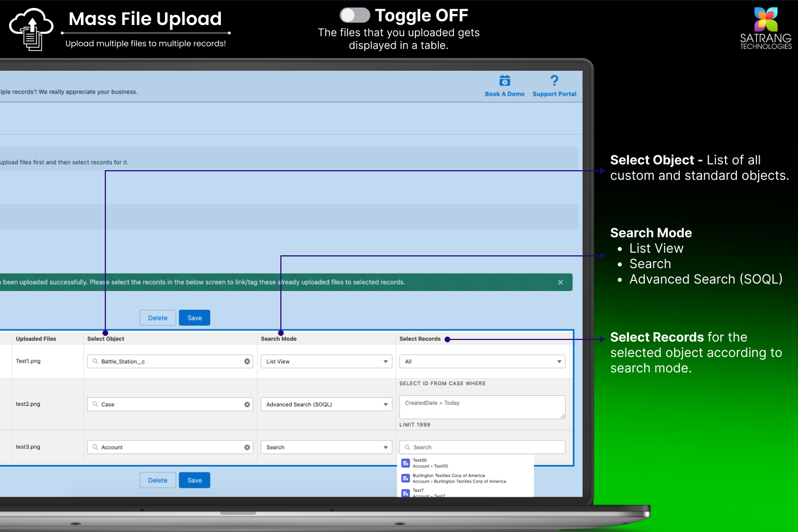Expand the List View search mode dropdown
The height and width of the screenshot is (532, 798).
326,362
